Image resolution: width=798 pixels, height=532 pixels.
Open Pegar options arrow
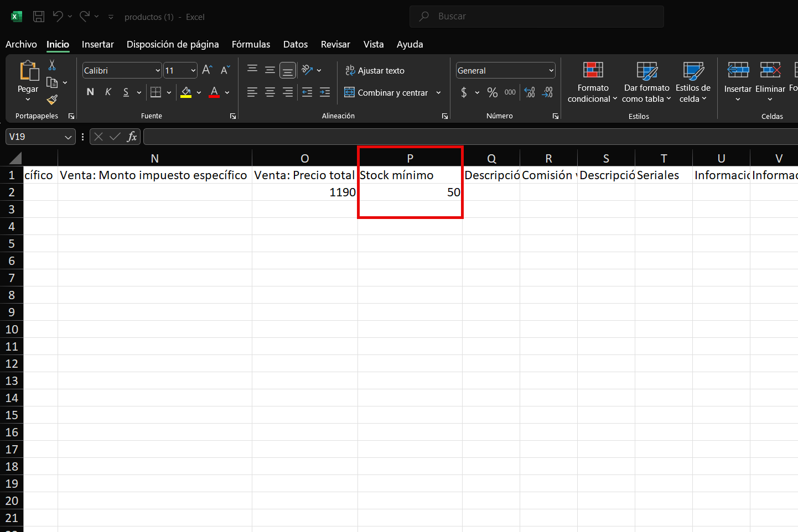[x=28, y=100]
